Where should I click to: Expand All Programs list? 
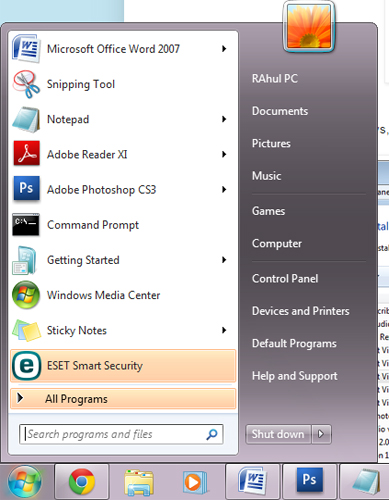[x=123, y=398]
